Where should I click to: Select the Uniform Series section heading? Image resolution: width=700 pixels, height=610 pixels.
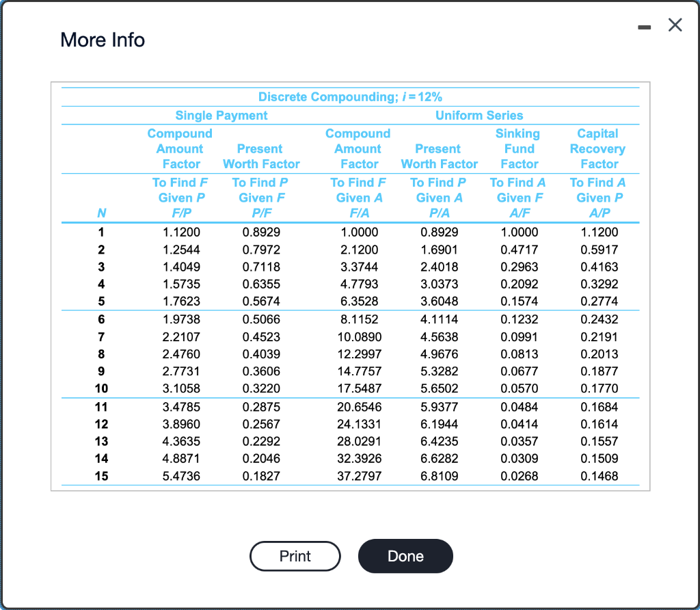479,115
